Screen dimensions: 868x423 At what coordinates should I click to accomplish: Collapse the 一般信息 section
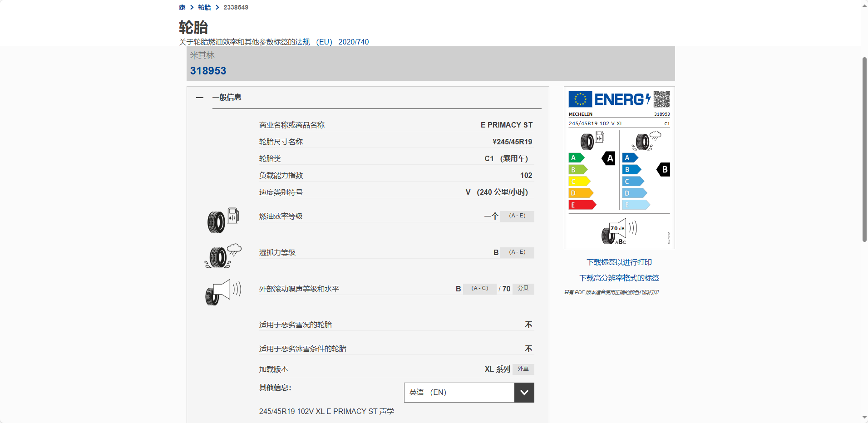click(200, 98)
